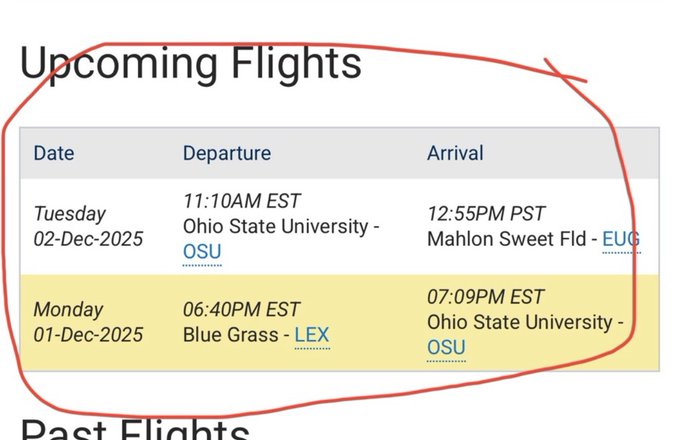Open the OSU link under Tuesday's departure
The image size is (679, 440).
click(x=202, y=252)
